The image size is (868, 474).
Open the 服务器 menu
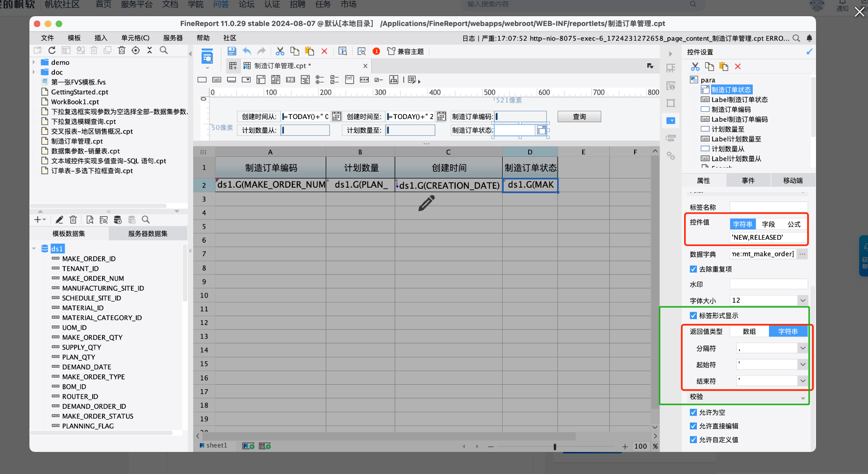[173, 38]
